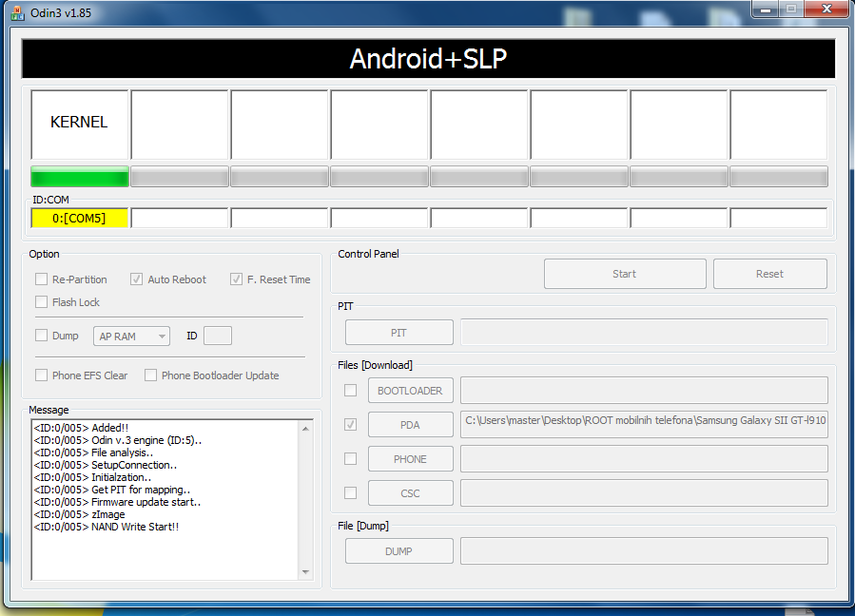Viewport: 855px width, 616px height.
Task: Click the Android+SLP banner
Action: click(428, 58)
